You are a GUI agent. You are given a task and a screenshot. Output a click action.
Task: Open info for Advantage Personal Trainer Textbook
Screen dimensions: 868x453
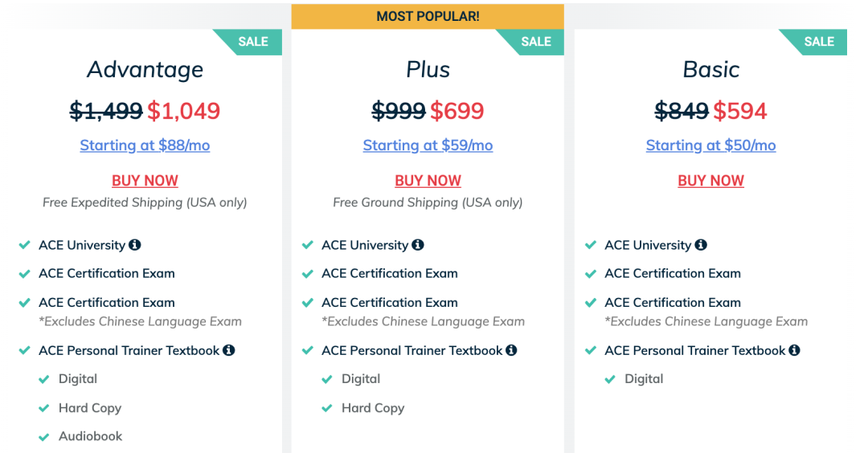click(229, 350)
